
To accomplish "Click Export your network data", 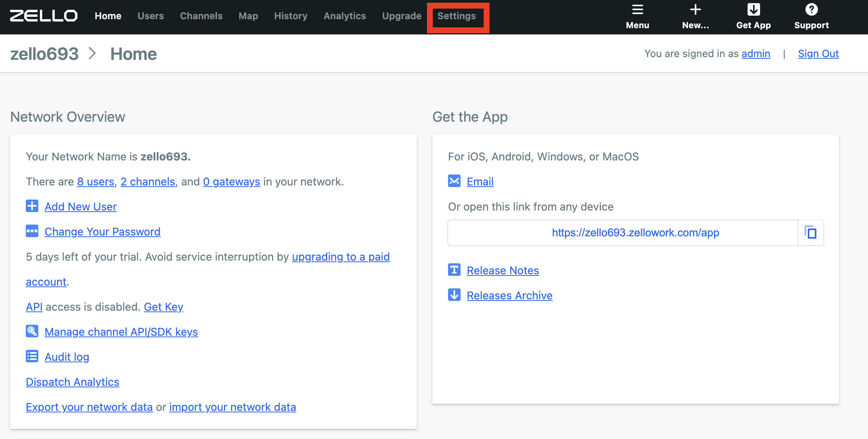I will point(89,407).
